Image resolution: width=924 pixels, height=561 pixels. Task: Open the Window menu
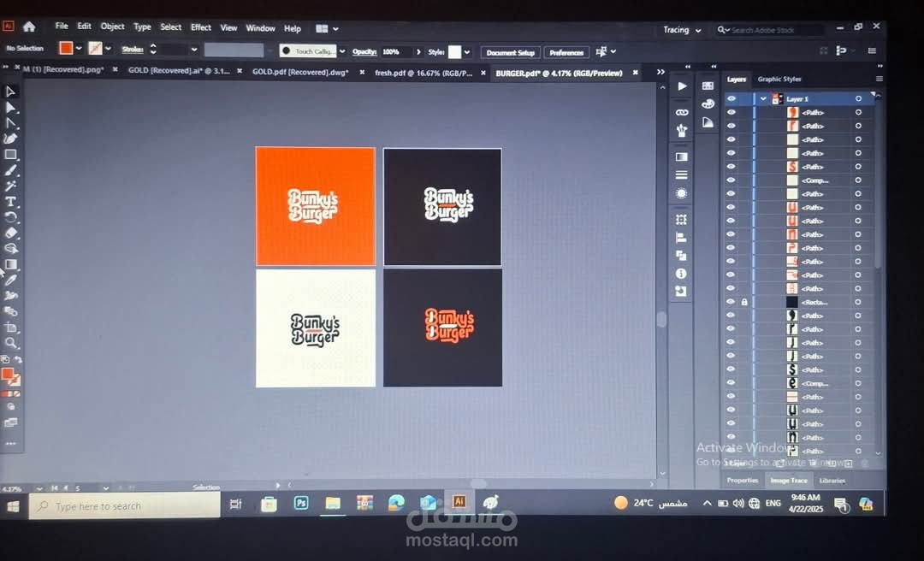[260, 27]
